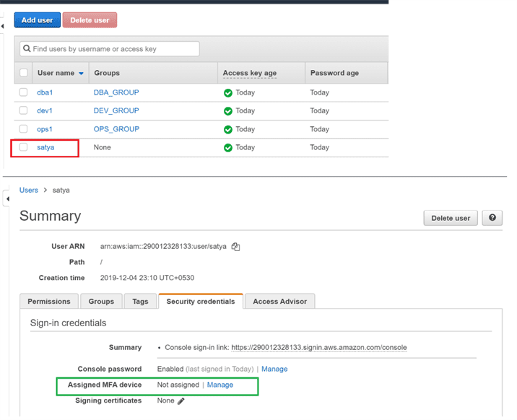
Task: Click the copy User ARN icon
Action: click(236, 247)
